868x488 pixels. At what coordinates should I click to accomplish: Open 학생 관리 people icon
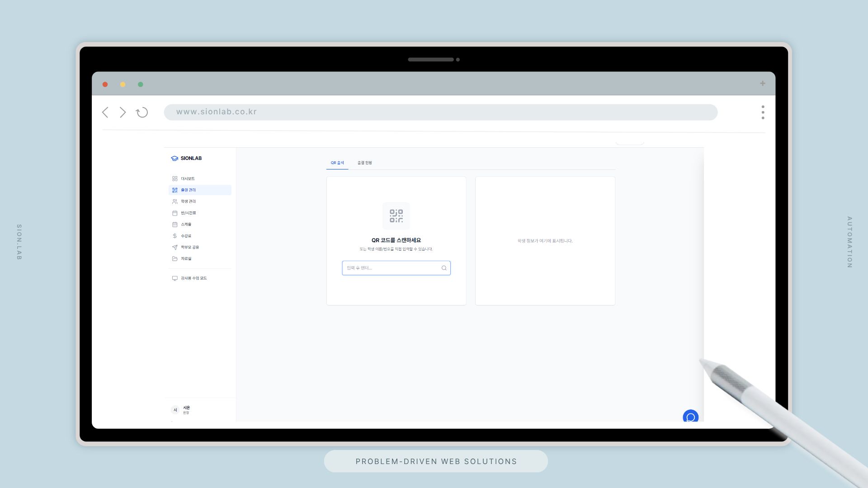coord(175,202)
